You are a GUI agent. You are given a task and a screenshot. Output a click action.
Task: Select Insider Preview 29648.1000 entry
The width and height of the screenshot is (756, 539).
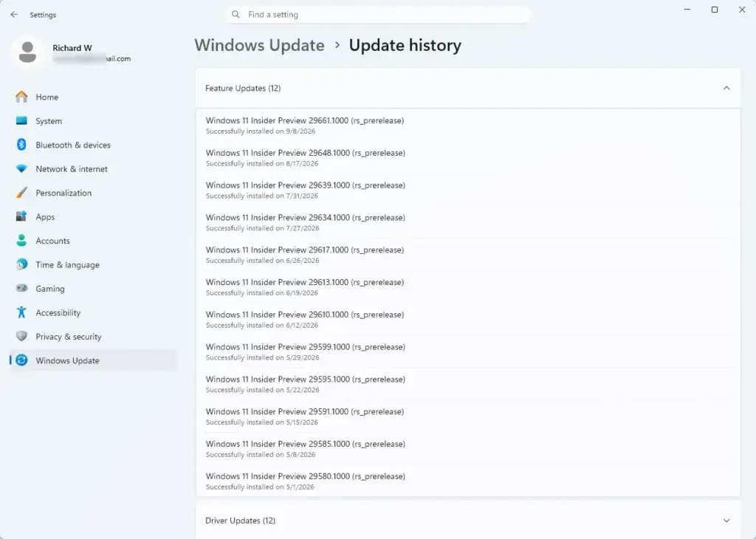[467, 158]
